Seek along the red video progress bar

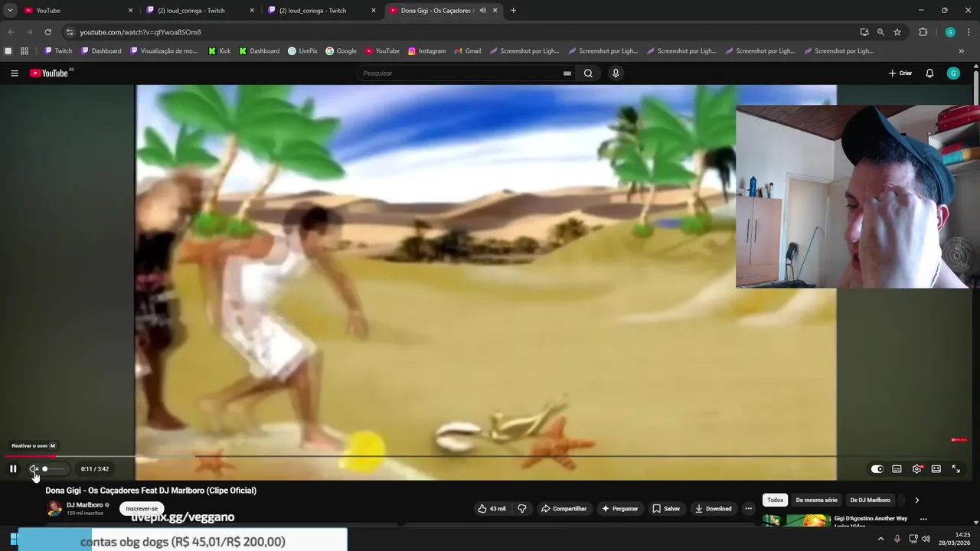point(490,456)
